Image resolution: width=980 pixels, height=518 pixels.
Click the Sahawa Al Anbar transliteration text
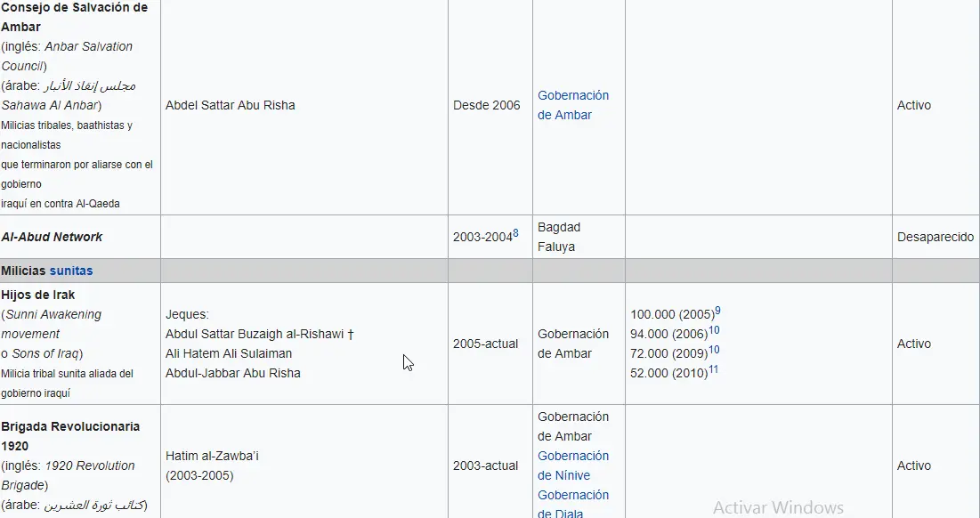[x=49, y=105]
